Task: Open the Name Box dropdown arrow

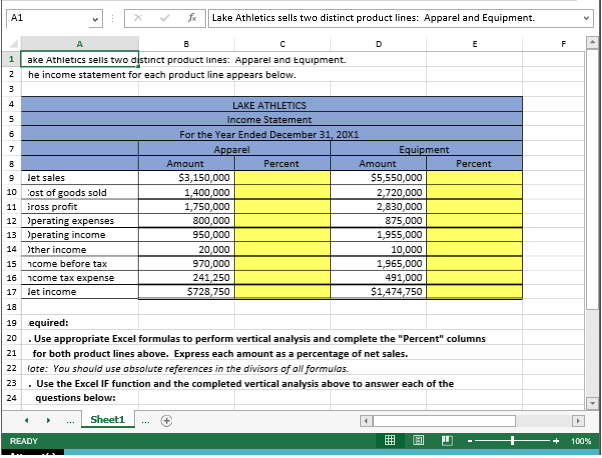Action: coord(96,19)
